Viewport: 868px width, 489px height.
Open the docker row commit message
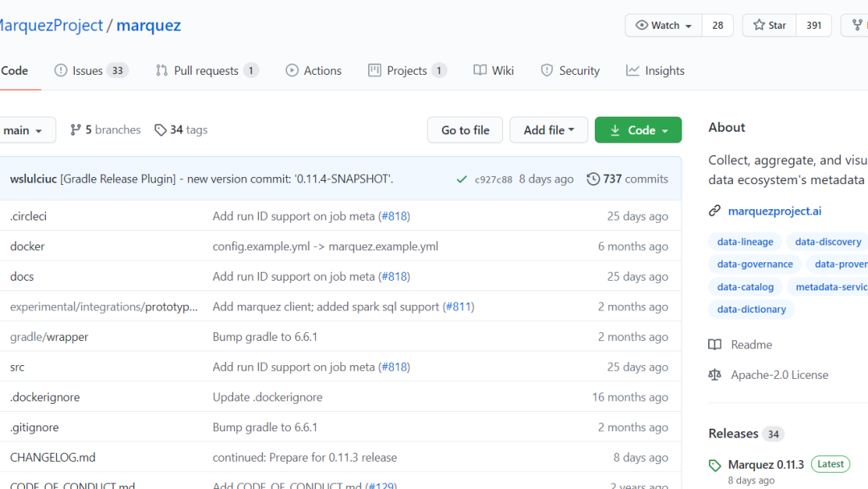pos(325,246)
